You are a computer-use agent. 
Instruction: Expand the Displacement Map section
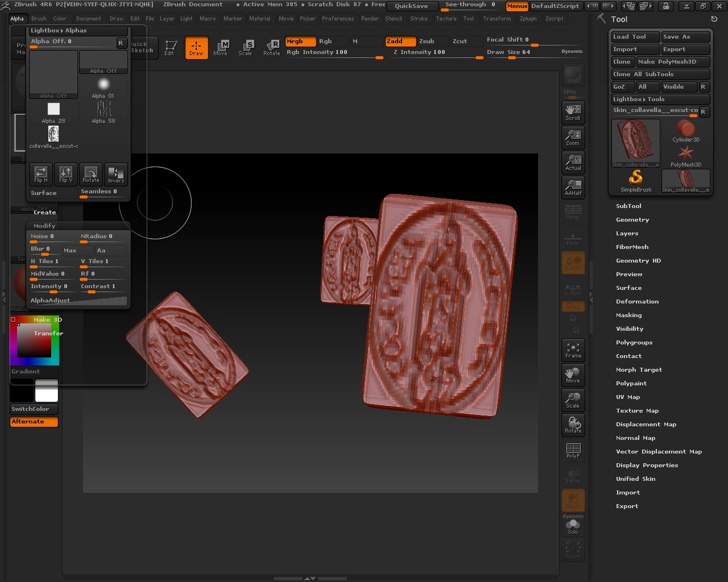coord(646,424)
